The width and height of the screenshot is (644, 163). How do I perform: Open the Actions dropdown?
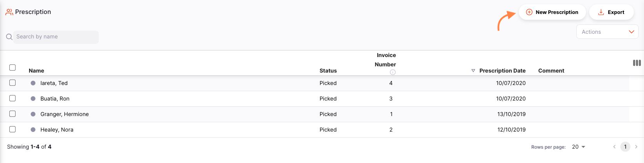[607, 32]
